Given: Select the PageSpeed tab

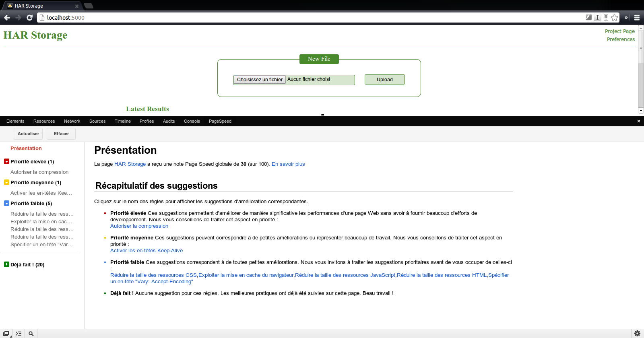Looking at the screenshot, I should coord(220,121).
